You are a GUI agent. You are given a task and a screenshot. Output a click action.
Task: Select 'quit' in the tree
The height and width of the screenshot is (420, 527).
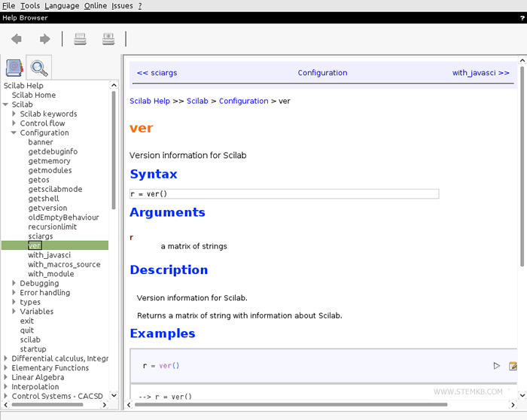tap(27, 330)
